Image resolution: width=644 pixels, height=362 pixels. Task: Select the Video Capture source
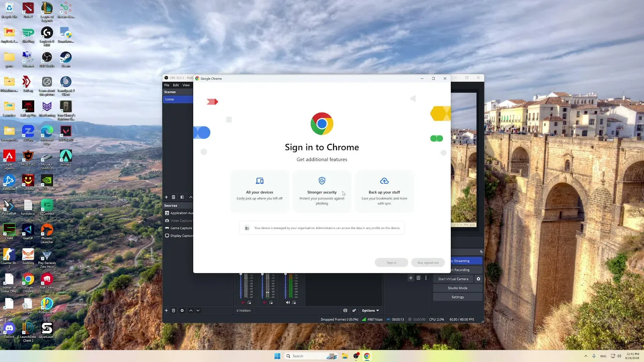(179, 221)
